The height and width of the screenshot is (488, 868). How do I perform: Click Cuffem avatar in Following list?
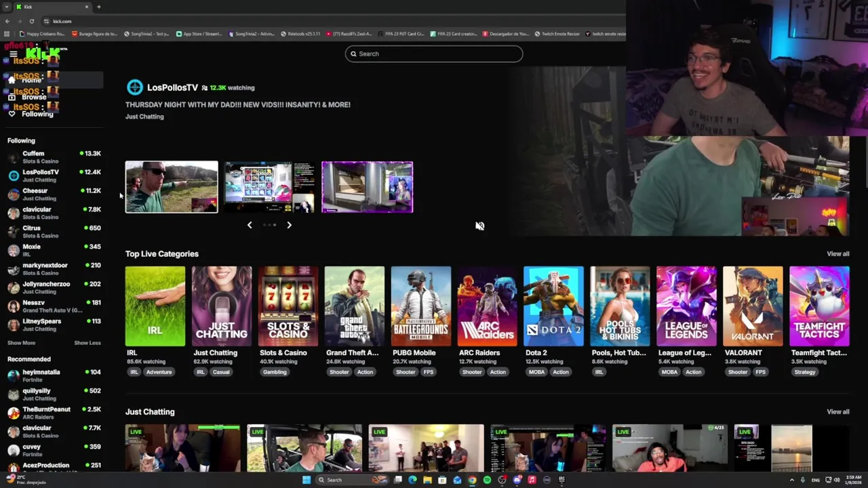(x=14, y=157)
